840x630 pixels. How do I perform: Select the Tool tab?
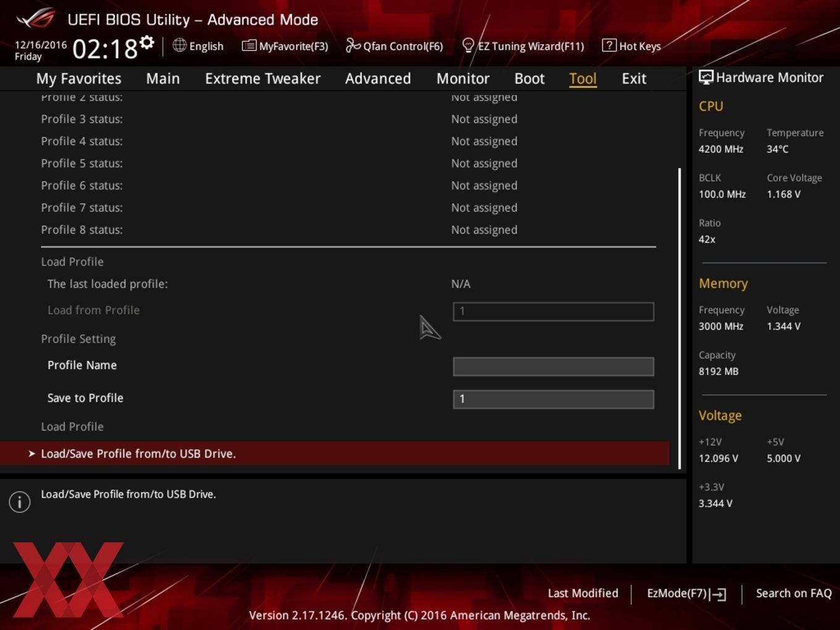[582, 78]
